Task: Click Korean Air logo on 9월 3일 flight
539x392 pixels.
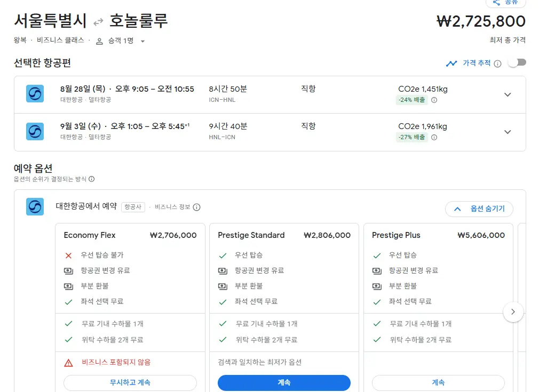Action: tap(35, 131)
